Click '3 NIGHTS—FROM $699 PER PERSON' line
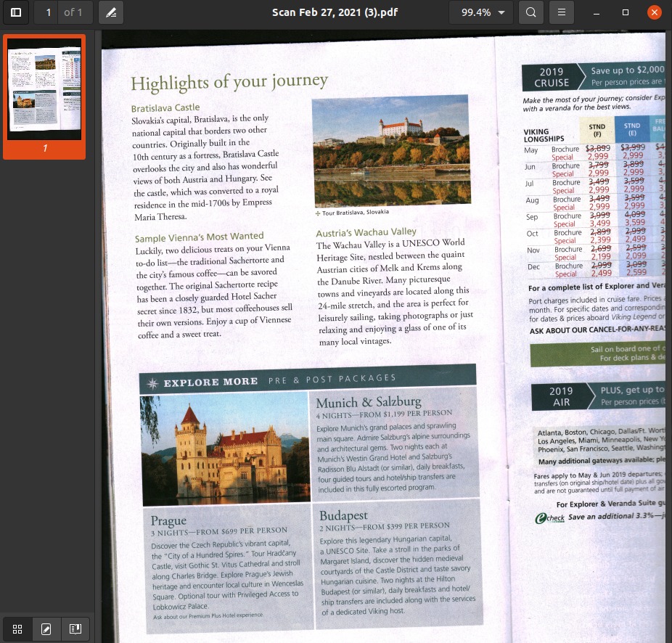 click(x=219, y=531)
